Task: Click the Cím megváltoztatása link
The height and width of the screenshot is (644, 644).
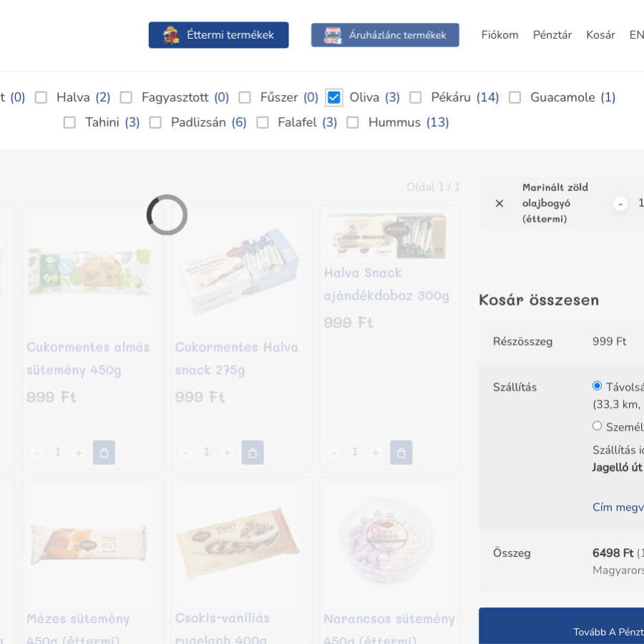Action: 618,507
